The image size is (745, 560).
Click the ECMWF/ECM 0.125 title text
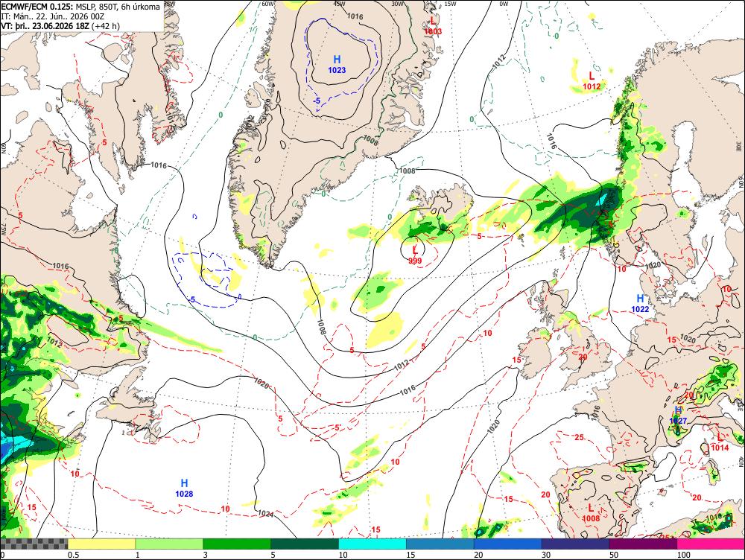37,7
